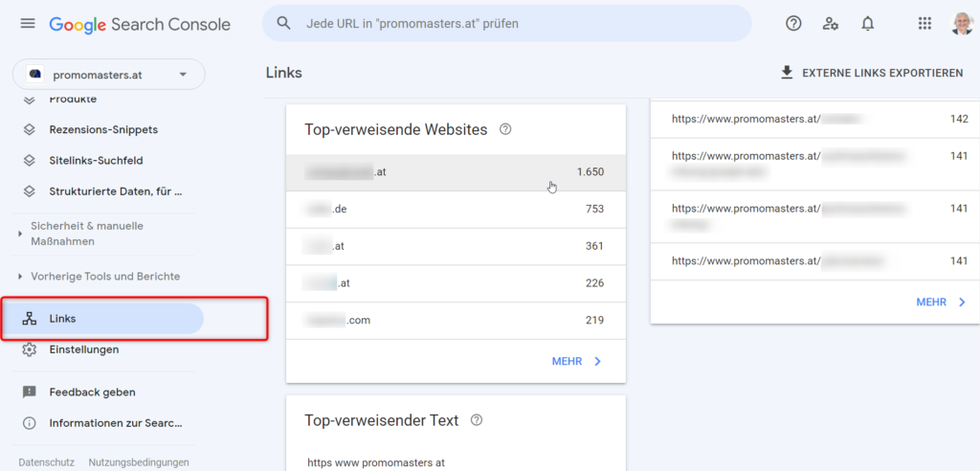Screen dimensions: 980x471
Task: Open the notifications bell
Action: coord(867,23)
